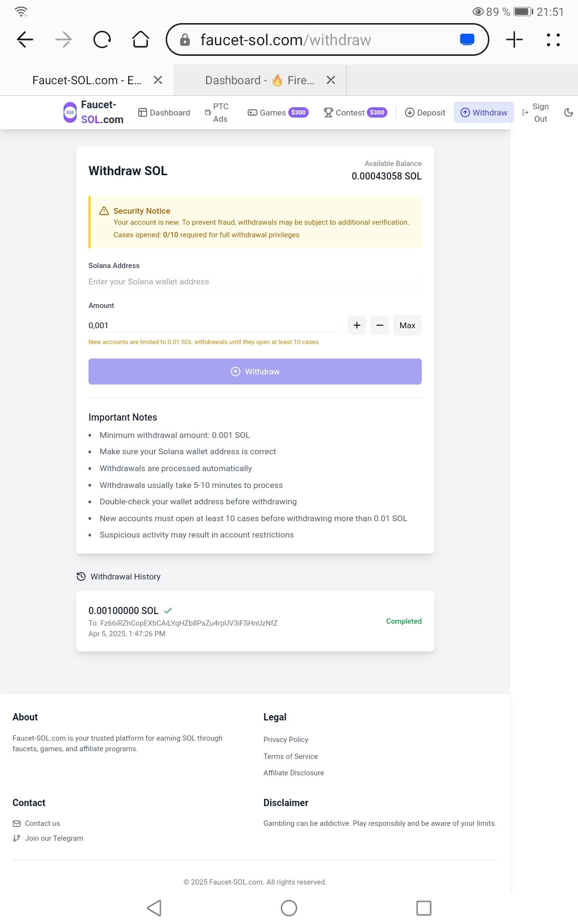Click the Faucet-SOL.com logo

click(93, 113)
